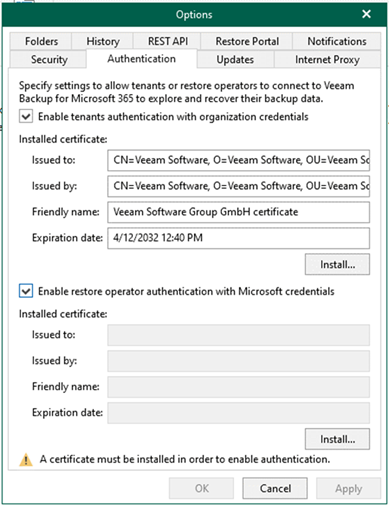Image resolution: width=389 pixels, height=506 pixels.
Task: Close the Options dialog with X
Action: coord(366,14)
